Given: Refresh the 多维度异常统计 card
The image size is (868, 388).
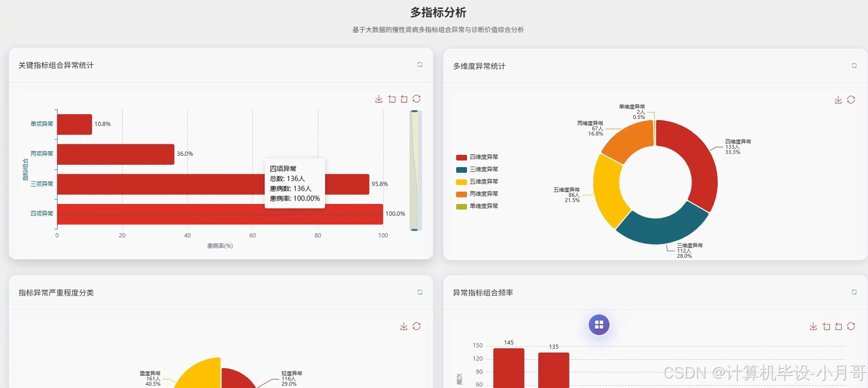Looking at the screenshot, I should [x=854, y=66].
